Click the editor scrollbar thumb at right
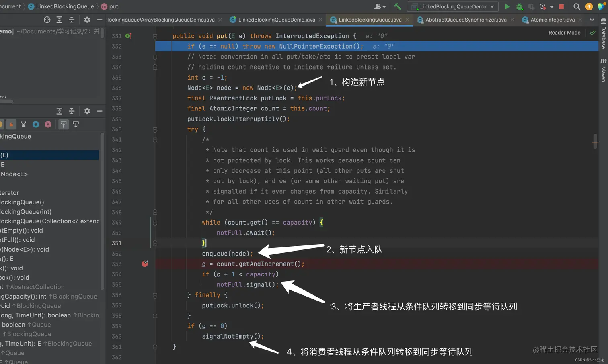 click(x=595, y=141)
